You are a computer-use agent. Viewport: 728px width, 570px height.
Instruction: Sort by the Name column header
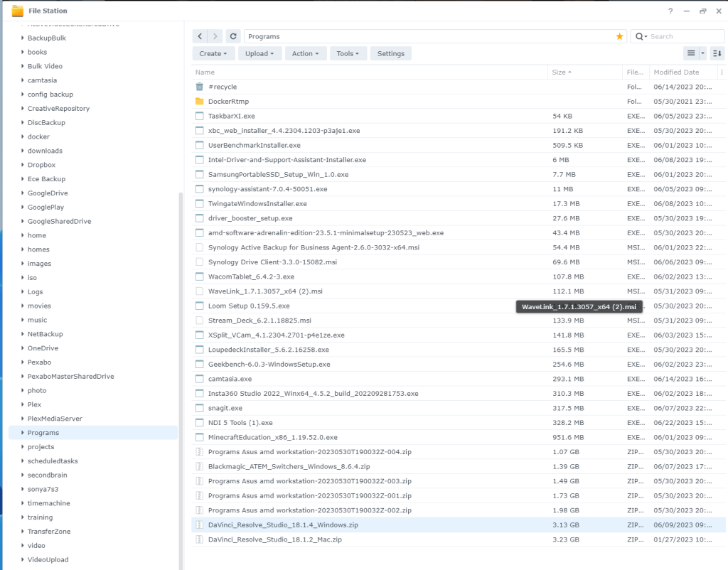click(x=370, y=72)
